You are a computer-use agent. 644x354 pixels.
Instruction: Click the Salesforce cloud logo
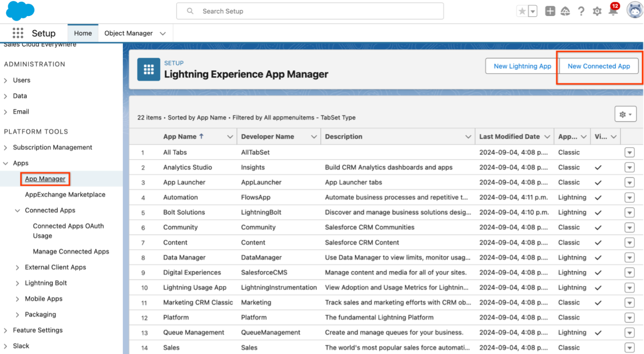(x=20, y=11)
